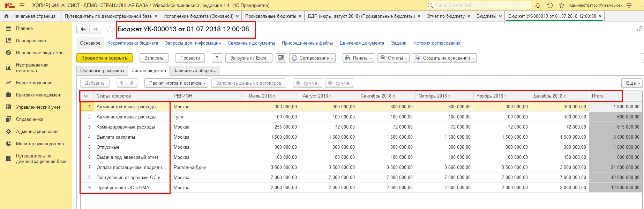Switch to Основные реквизиты tab
This screenshot has width=644, height=209.
[x=102, y=71]
